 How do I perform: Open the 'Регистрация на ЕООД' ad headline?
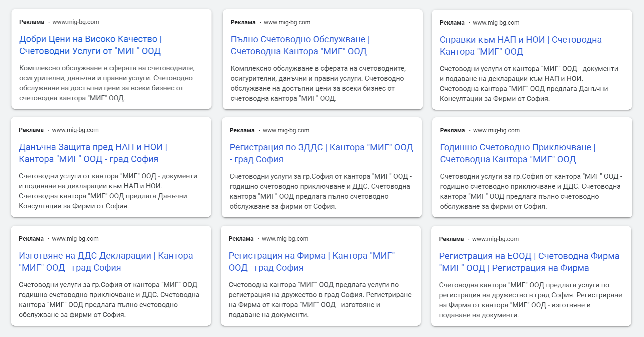[529, 262]
